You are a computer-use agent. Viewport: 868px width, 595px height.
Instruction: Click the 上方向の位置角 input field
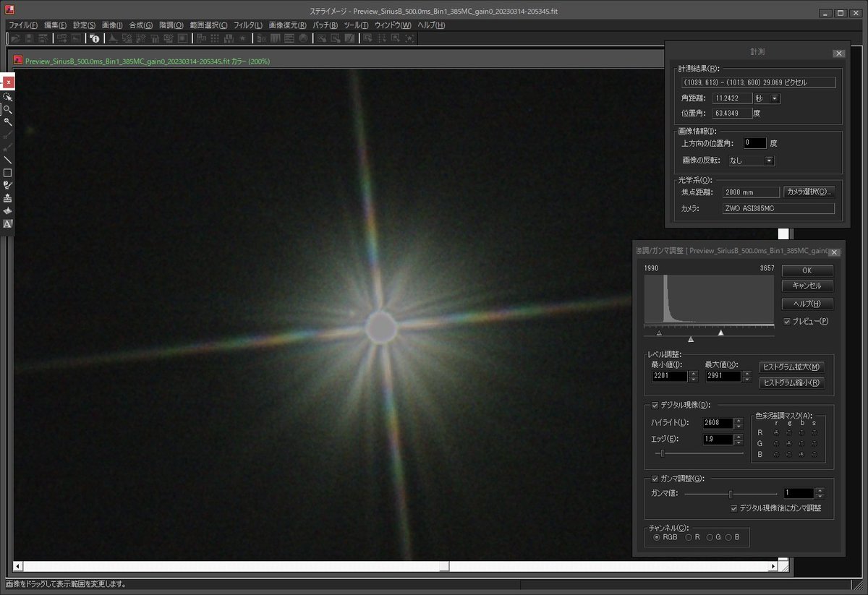pyautogui.click(x=754, y=143)
